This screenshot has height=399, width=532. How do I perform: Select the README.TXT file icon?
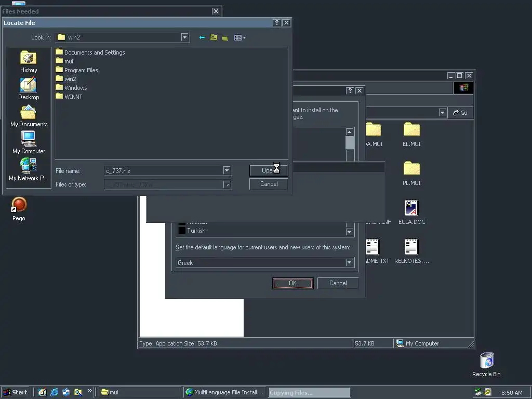373,247
